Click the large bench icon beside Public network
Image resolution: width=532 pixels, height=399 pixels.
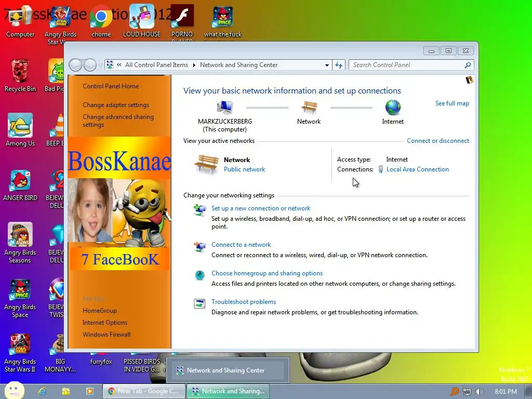coord(206,164)
